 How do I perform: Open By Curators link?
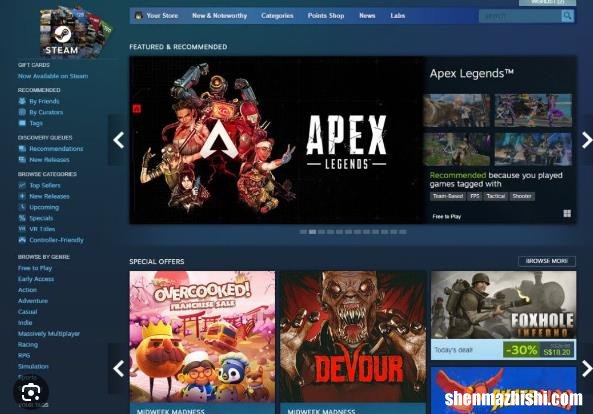click(x=46, y=112)
